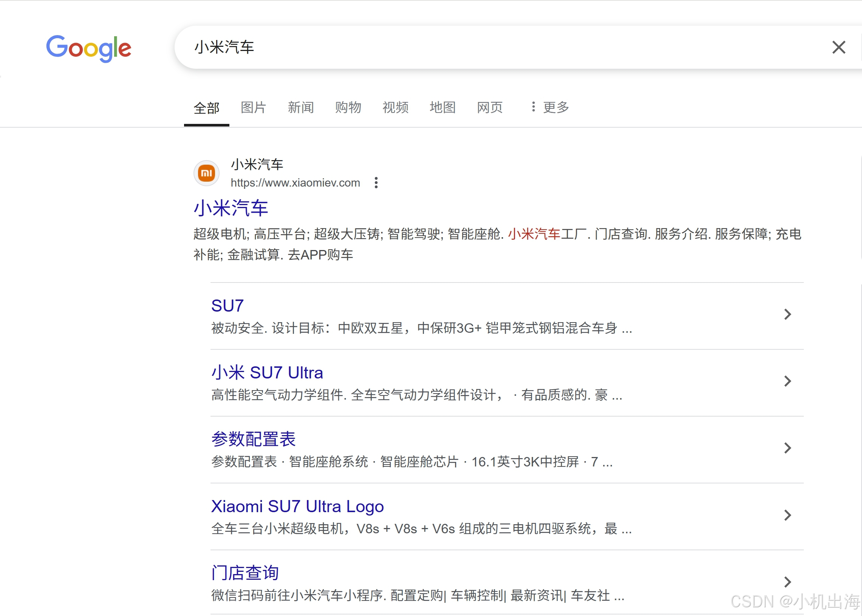Click the https://www.xiaomiev.com URL
Screen dimensions: 862x616
tap(295, 183)
